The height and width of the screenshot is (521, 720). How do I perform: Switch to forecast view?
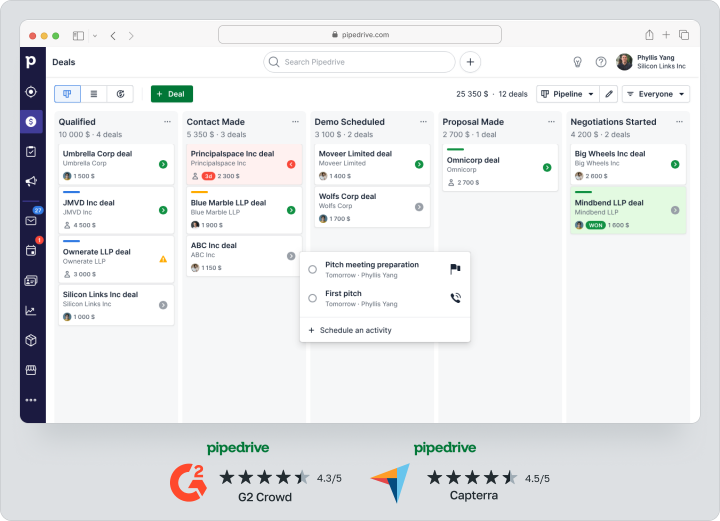pos(120,94)
